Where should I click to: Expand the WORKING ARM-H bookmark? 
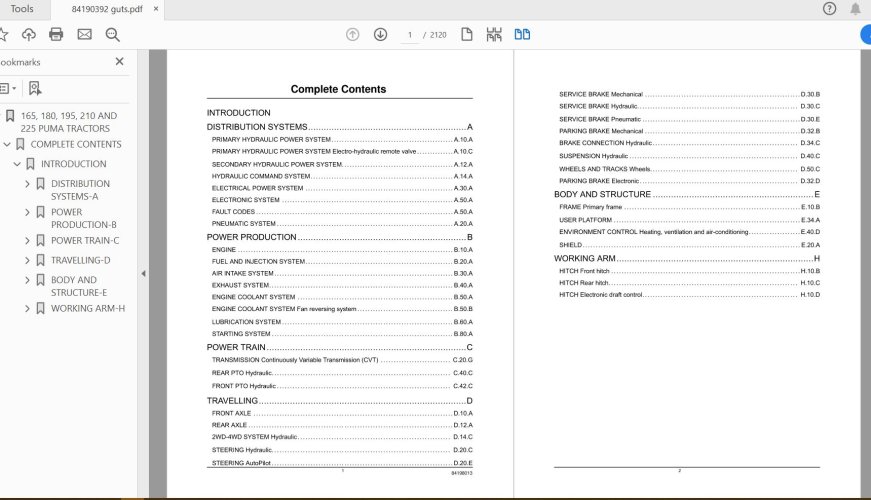coord(27,309)
